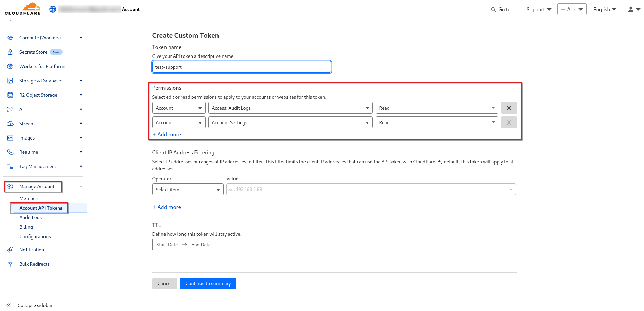
Task: Click Continue to summary button
Action: coord(208,283)
